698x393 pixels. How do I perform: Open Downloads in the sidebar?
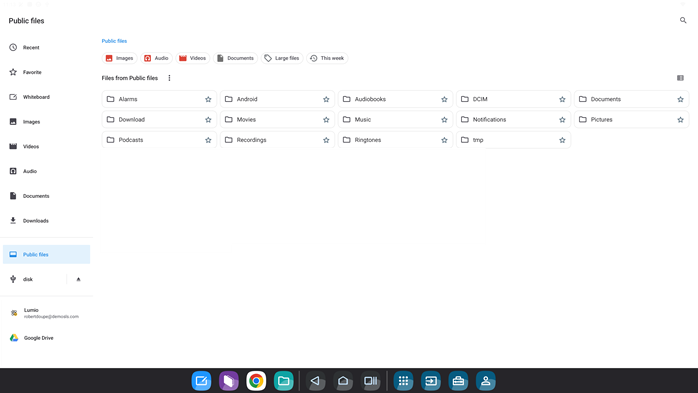point(46,221)
